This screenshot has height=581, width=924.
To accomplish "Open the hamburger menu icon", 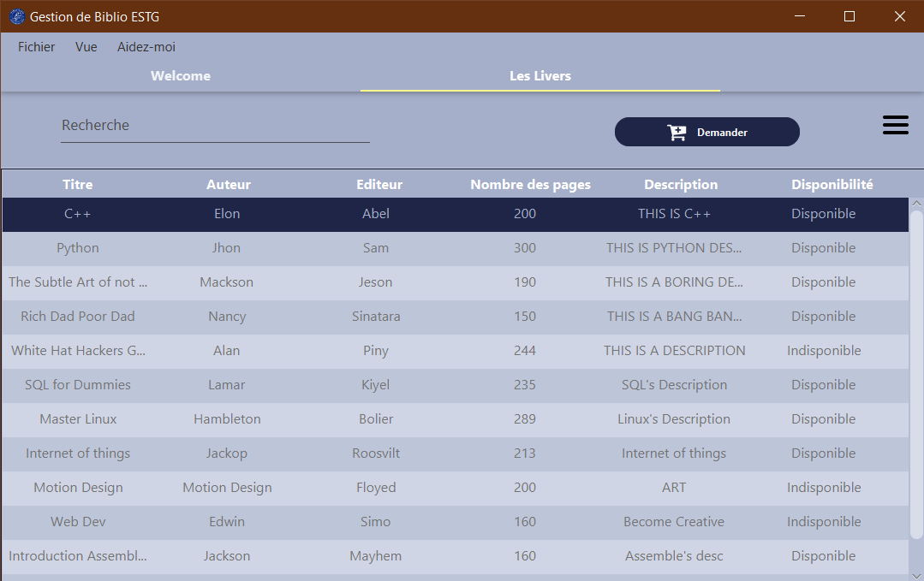I will click(895, 126).
